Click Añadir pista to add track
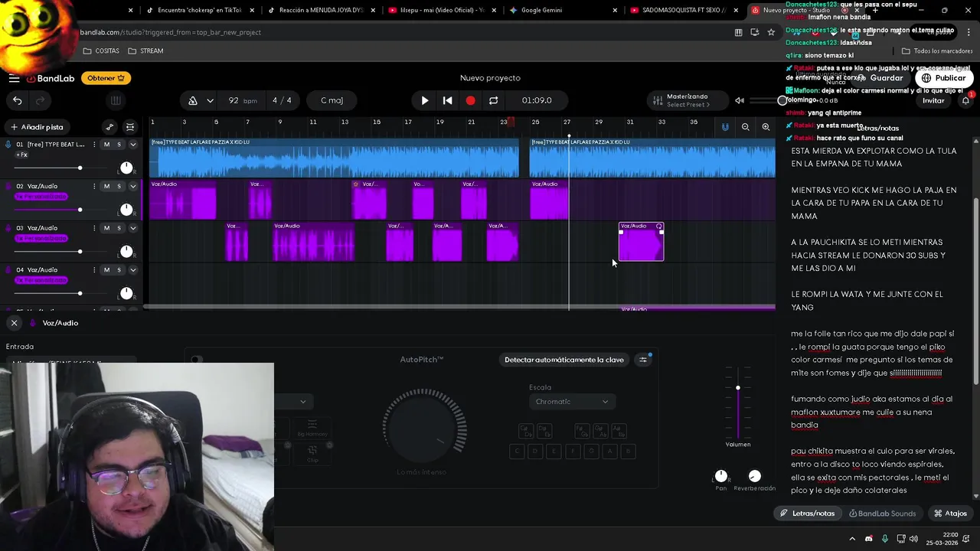980x551 pixels. [x=37, y=127]
